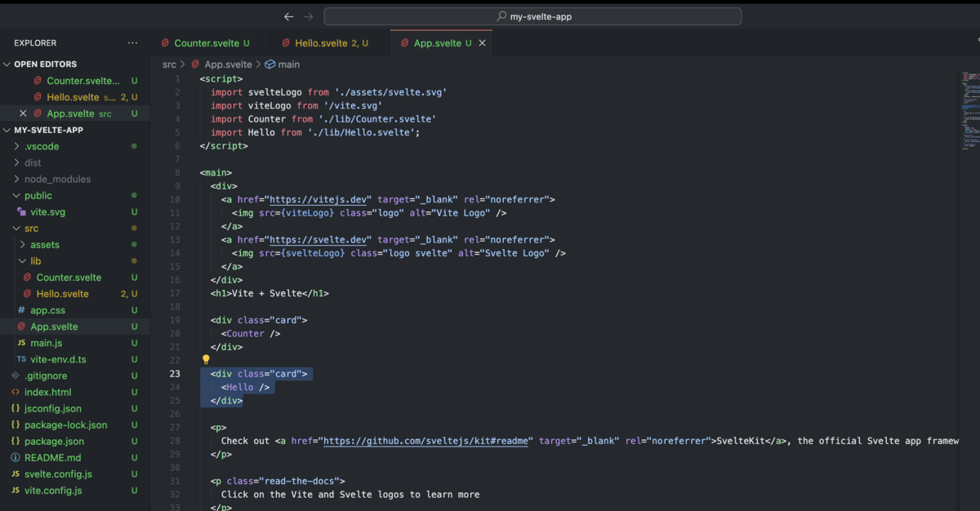Click the main symbol icon in breadcrumb
The image size is (980, 511).
click(269, 64)
